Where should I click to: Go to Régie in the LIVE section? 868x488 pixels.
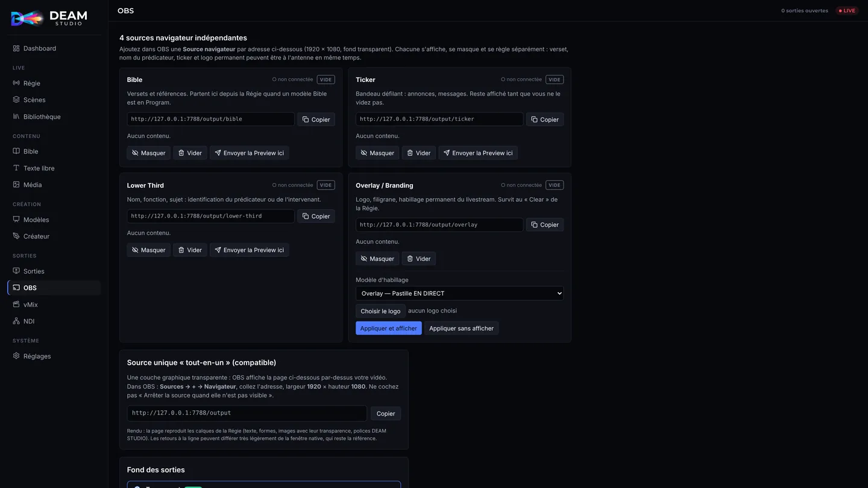click(54, 83)
